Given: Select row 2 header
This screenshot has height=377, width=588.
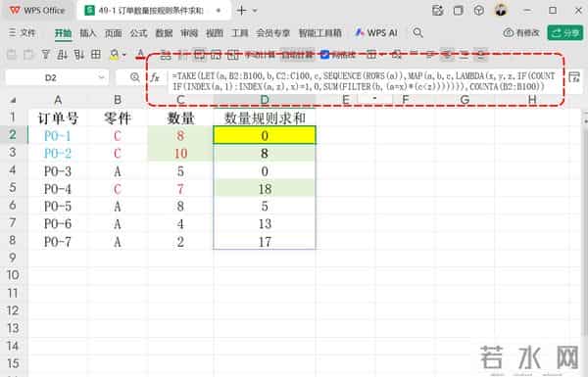Looking at the screenshot, I should click(13, 135).
